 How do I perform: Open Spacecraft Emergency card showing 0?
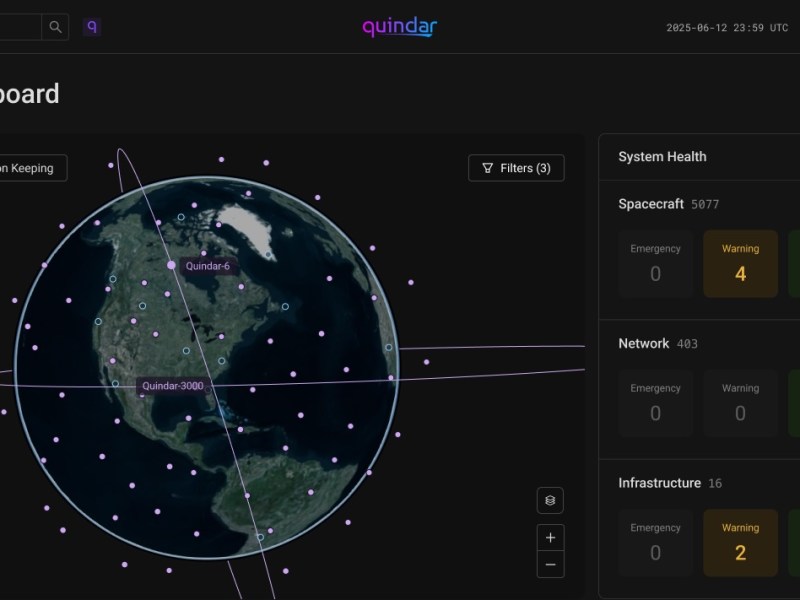click(655, 264)
